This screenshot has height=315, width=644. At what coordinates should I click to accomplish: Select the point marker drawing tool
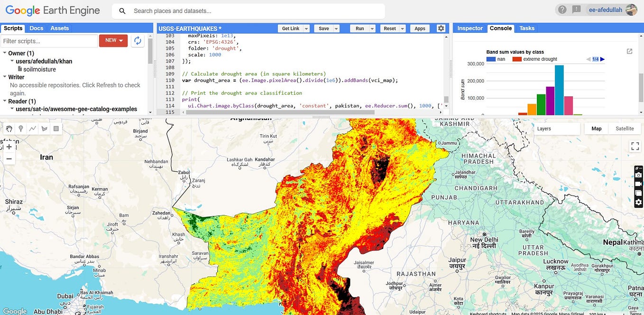coord(20,129)
